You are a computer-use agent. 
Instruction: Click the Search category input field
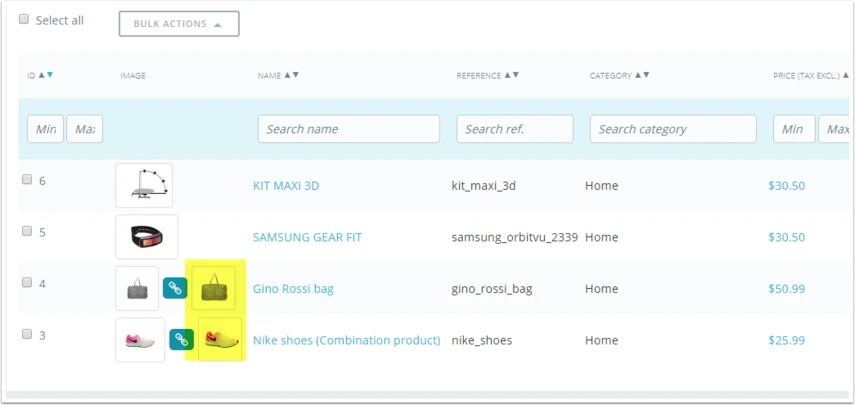tap(673, 129)
